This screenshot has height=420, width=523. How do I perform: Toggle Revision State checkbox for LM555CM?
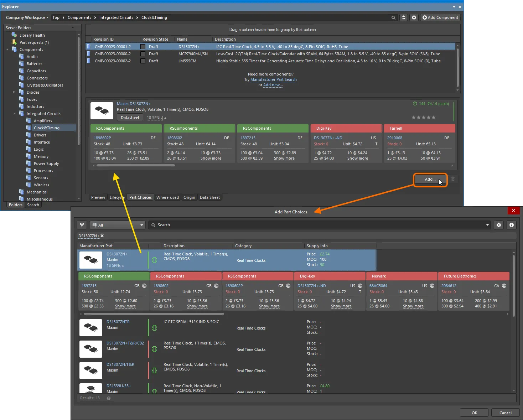pyautogui.click(x=143, y=61)
